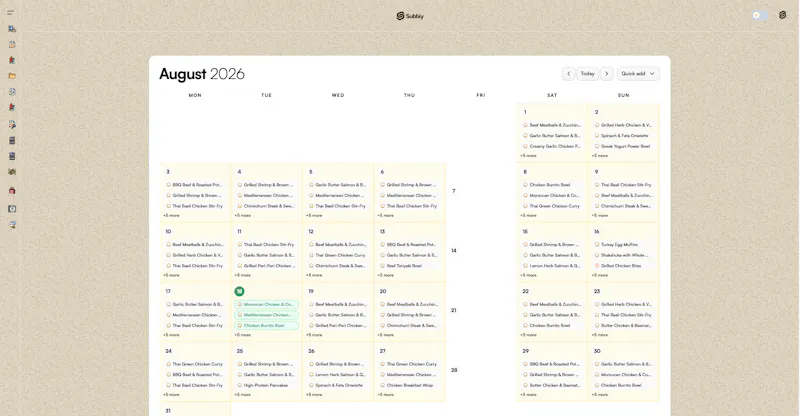Open Mediterranean Chicken on August 17
The height and width of the screenshot is (416, 800).
click(x=195, y=315)
